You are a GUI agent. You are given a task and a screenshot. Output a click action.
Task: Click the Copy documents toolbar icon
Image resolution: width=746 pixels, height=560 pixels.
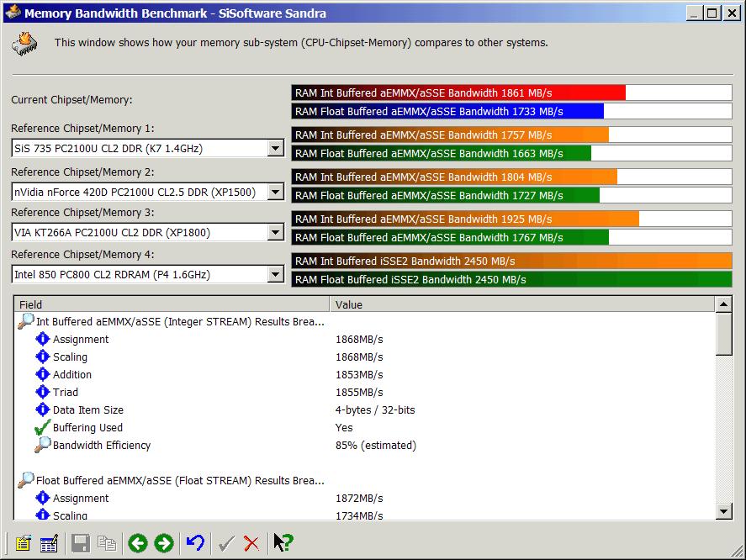pyautogui.click(x=107, y=543)
